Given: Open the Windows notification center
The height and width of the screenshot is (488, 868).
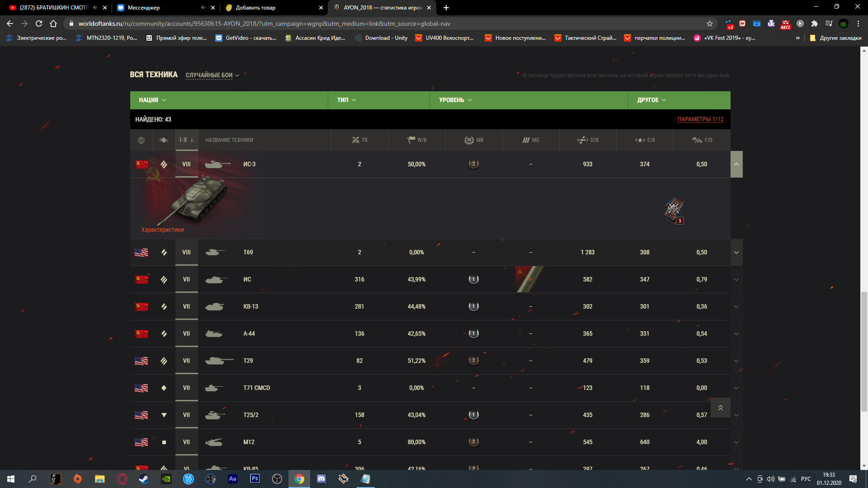Looking at the screenshot, I should [x=853, y=479].
